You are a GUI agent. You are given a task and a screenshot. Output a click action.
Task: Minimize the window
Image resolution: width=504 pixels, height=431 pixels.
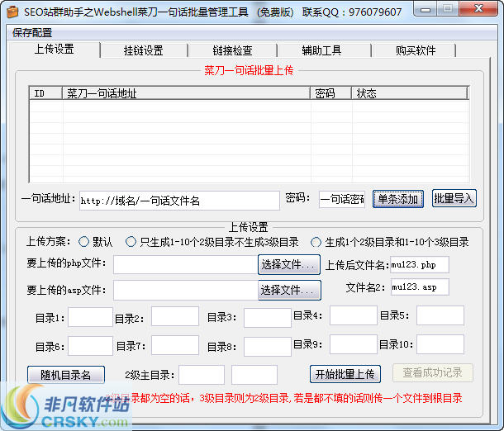[x=426, y=9]
